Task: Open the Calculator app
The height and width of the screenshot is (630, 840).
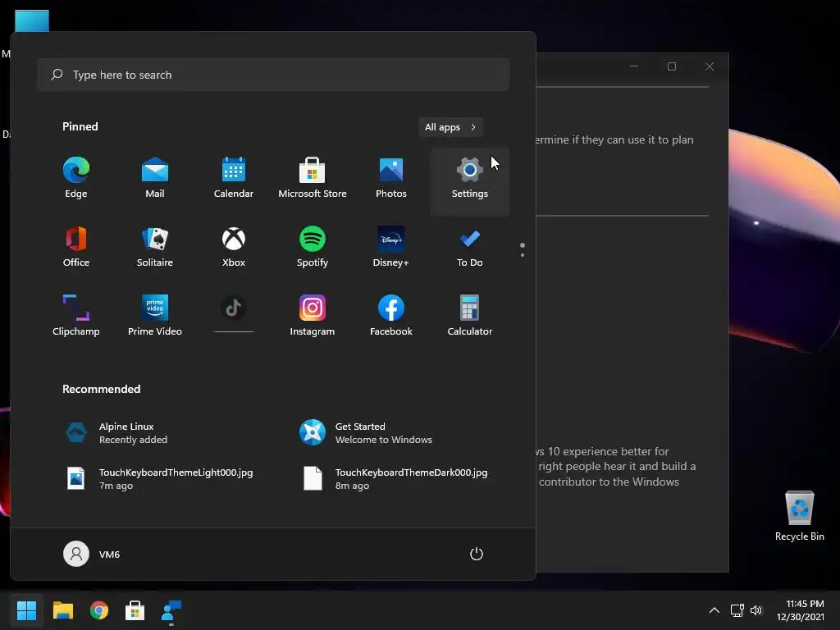Action: point(470,317)
